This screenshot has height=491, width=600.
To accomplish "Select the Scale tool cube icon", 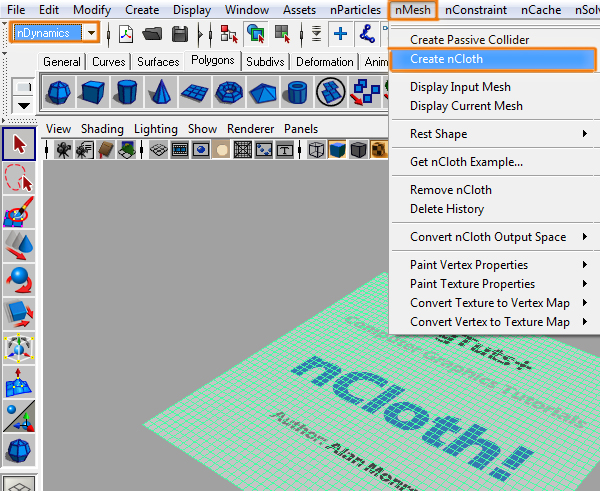I will tap(19, 314).
